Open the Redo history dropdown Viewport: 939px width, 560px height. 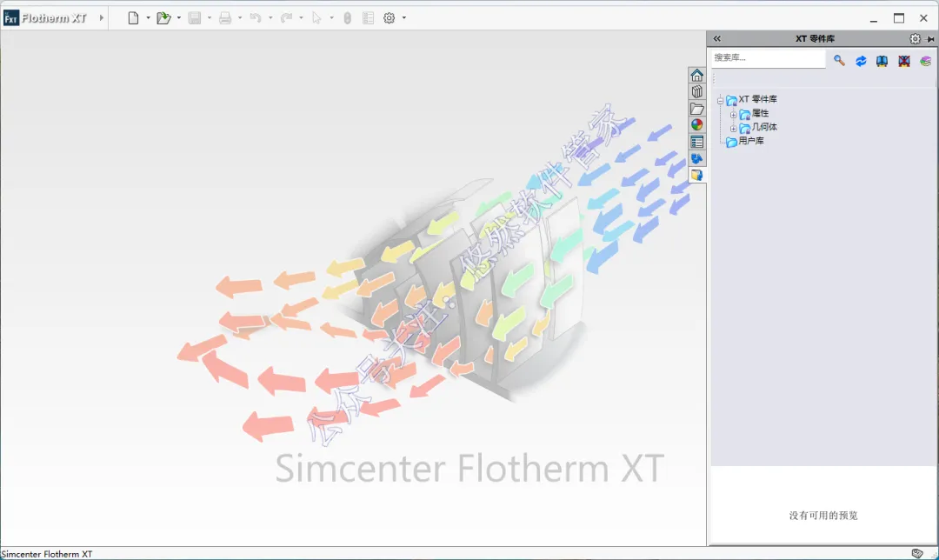(x=301, y=18)
